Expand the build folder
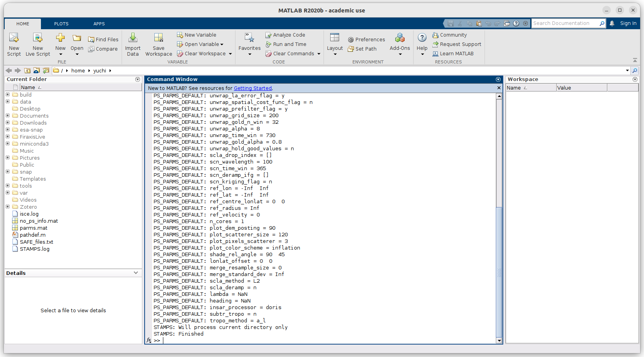This screenshot has height=357, width=644. pyautogui.click(x=7, y=95)
